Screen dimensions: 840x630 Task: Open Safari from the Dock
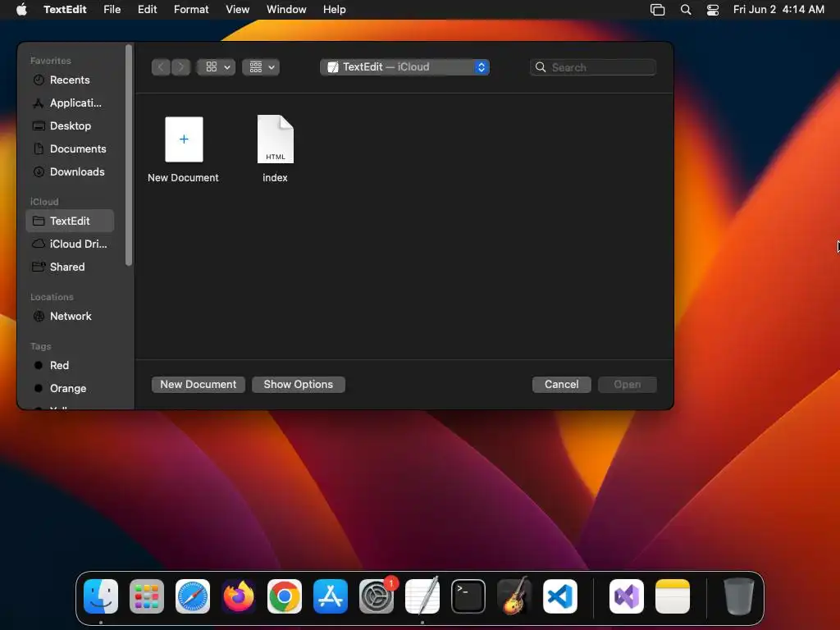coord(193,596)
